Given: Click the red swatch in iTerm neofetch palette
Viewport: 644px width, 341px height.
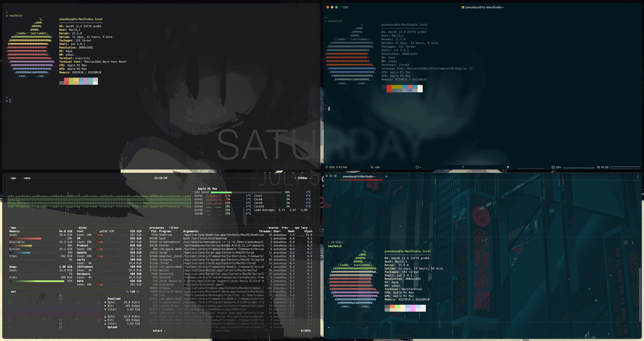Looking at the screenshot, I should tap(389, 89).
